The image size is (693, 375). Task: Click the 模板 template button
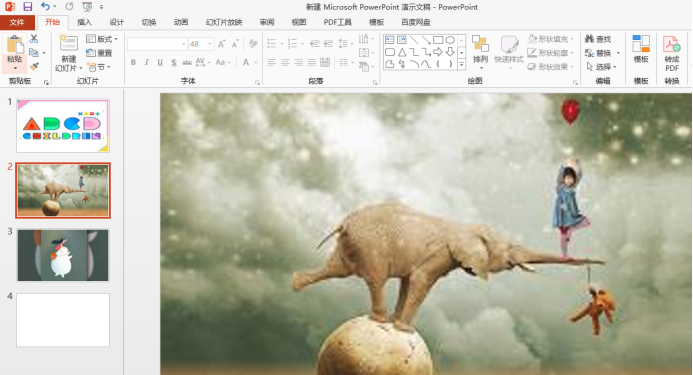pos(640,49)
